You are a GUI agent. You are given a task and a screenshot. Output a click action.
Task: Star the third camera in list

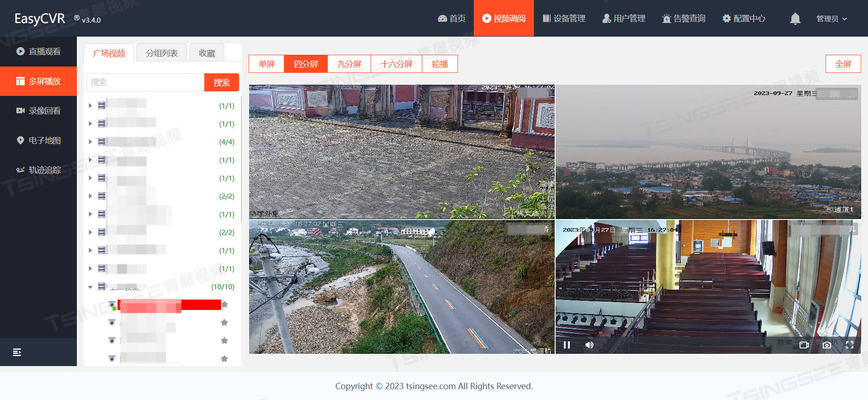(x=224, y=340)
